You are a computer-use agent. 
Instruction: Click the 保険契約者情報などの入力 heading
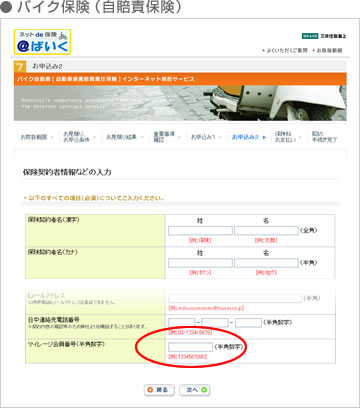[67, 172]
